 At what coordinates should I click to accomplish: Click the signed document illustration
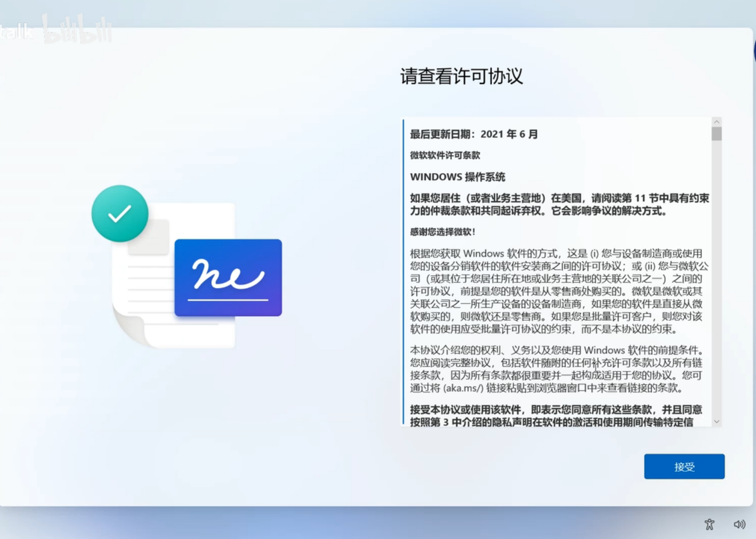click(x=187, y=267)
